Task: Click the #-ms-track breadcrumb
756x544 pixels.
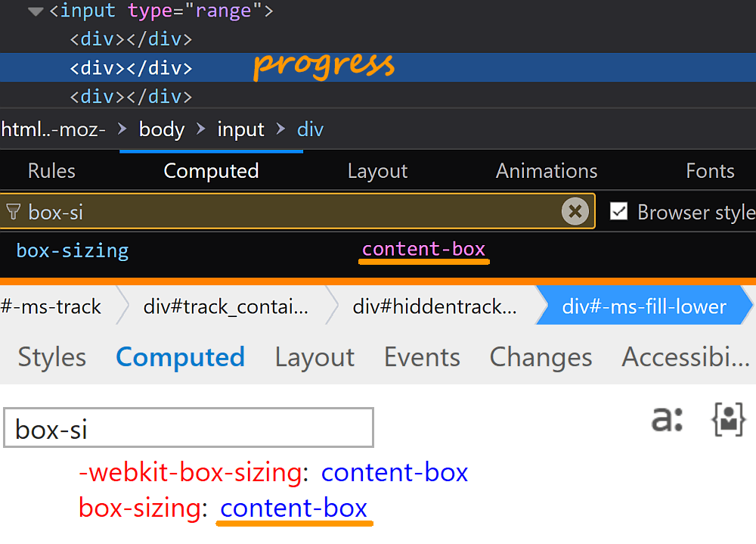Action: pyautogui.click(x=51, y=306)
